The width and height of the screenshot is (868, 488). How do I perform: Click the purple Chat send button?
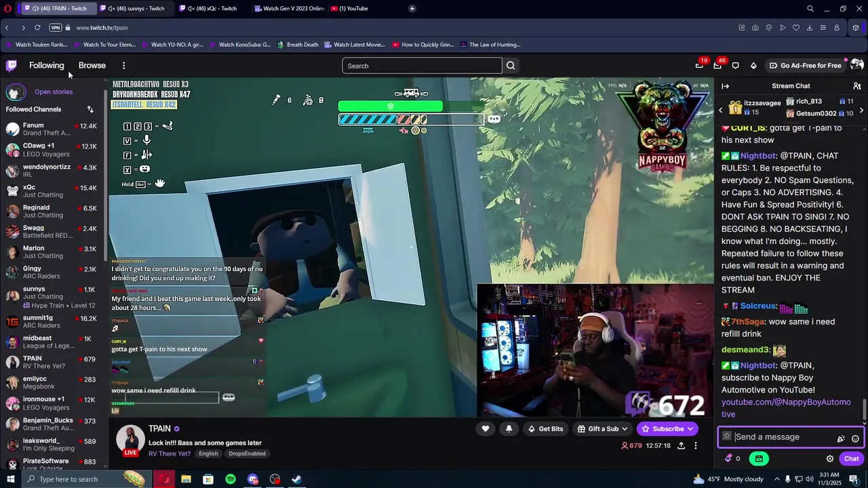click(x=852, y=459)
